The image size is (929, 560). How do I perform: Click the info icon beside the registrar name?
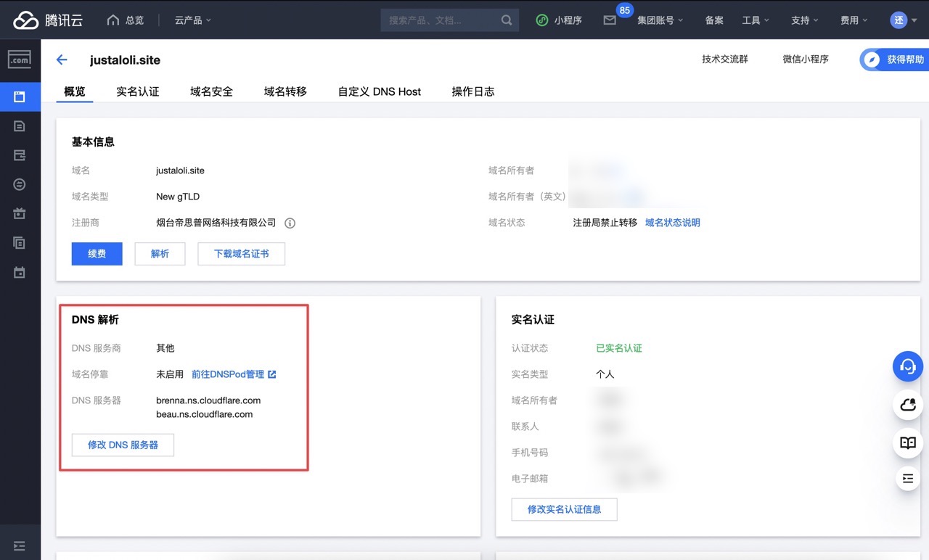click(290, 223)
